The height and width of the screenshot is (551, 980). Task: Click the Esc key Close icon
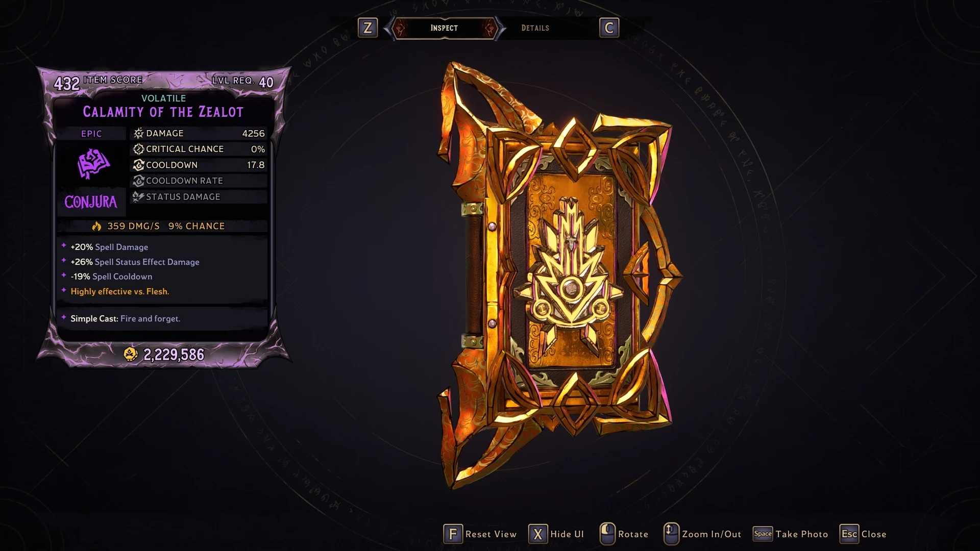tap(849, 534)
